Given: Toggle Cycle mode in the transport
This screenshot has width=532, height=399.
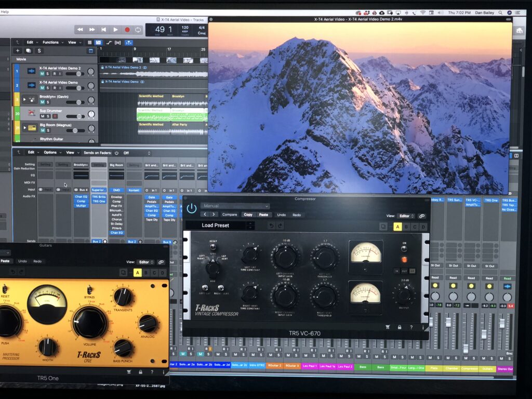Looking at the screenshot, I should pos(138,30).
